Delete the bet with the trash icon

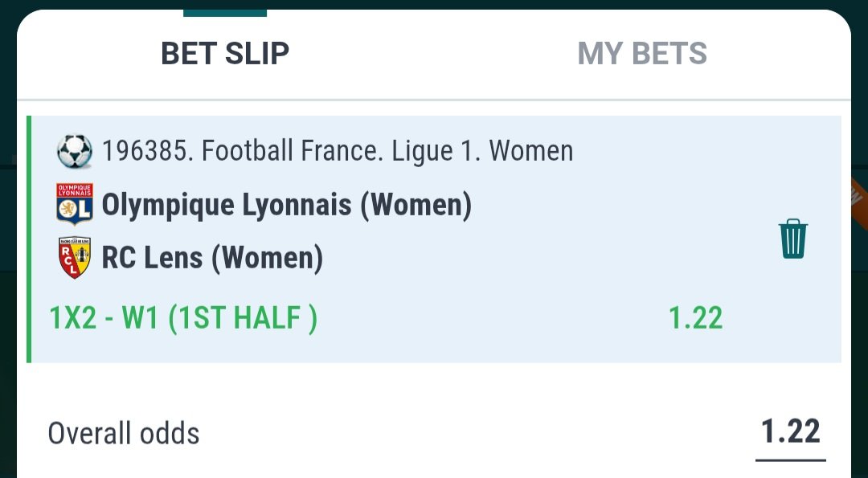[792, 239]
